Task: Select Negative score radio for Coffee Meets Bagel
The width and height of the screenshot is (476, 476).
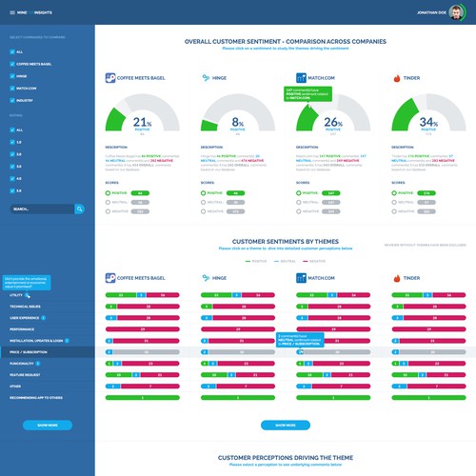Action: click(x=108, y=211)
